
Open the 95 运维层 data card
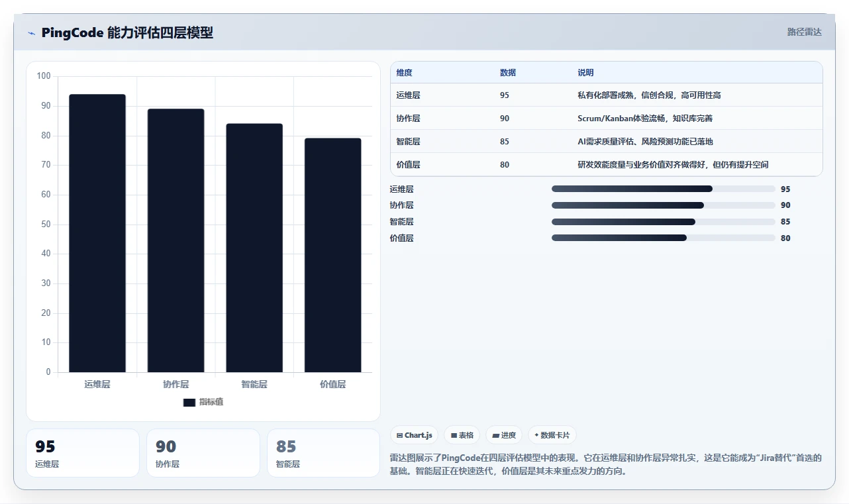pyautogui.click(x=83, y=453)
